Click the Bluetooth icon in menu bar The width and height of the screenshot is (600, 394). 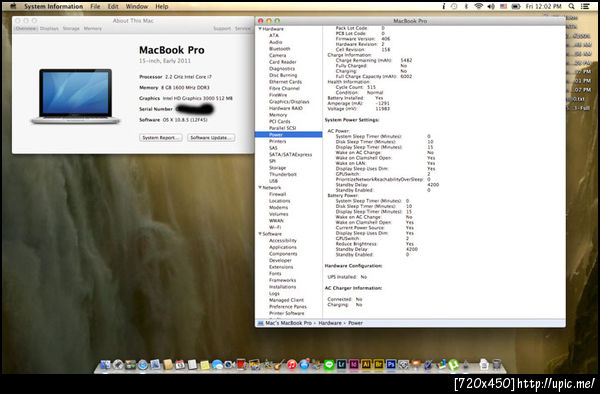coord(466,6)
